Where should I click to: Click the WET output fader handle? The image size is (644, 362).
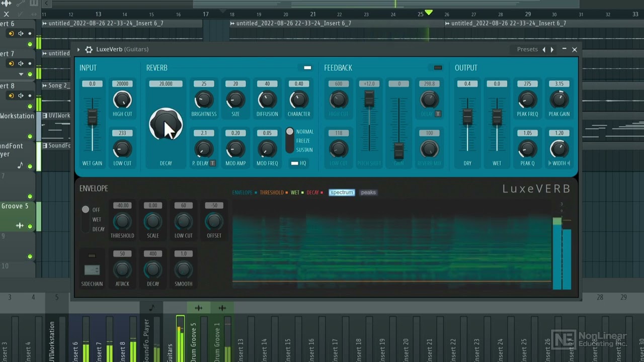pyautogui.click(x=497, y=117)
